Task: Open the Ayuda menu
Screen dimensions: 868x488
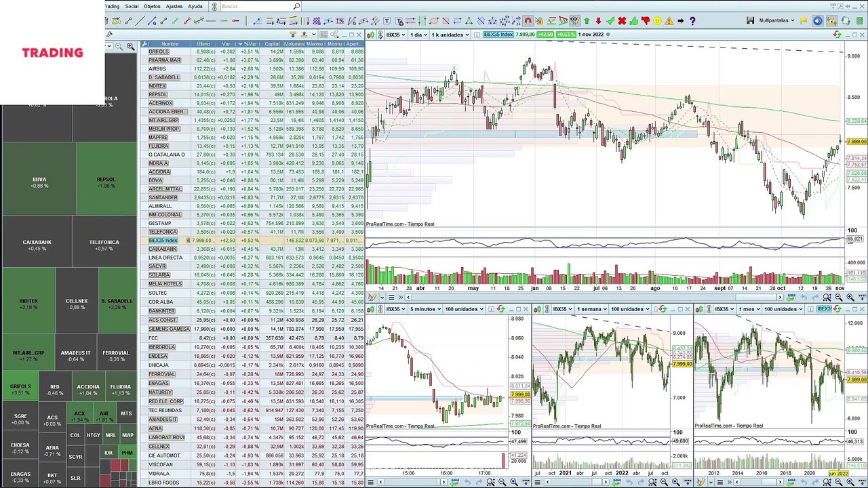Action: (x=195, y=7)
